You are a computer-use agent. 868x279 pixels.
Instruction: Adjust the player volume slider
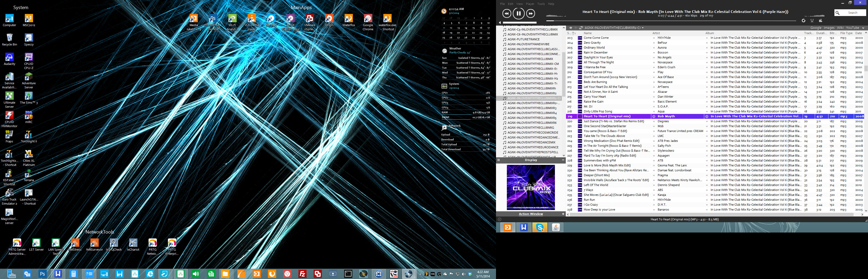click(520, 23)
